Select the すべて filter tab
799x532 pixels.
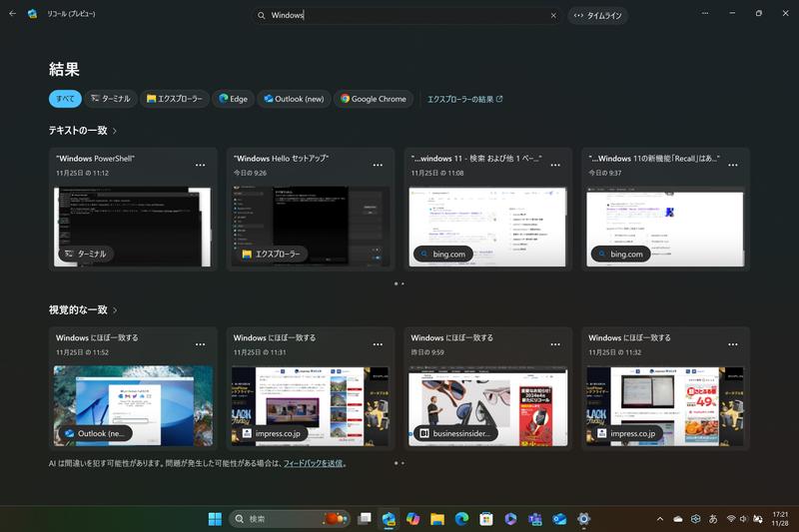pos(65,99)
